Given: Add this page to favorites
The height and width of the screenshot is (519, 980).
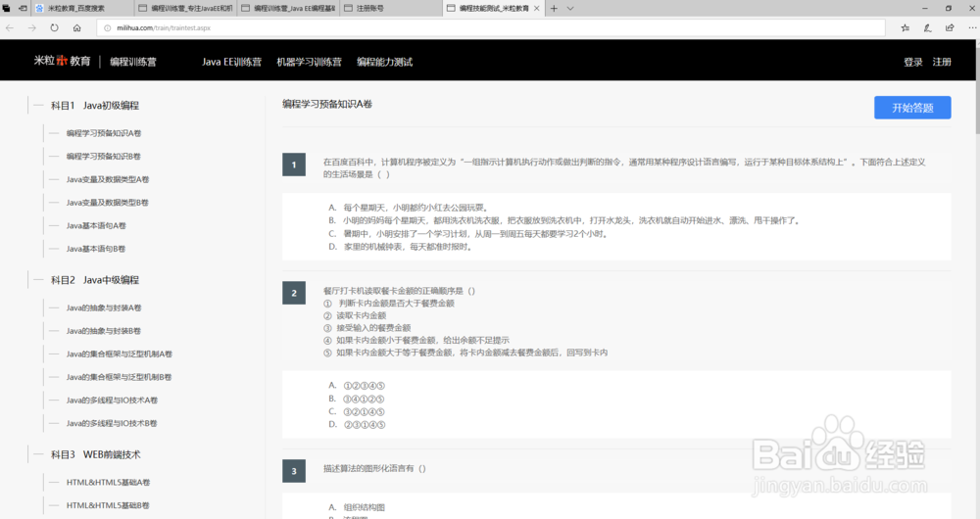Looking at the screenshot, I should tap(905, 27).
